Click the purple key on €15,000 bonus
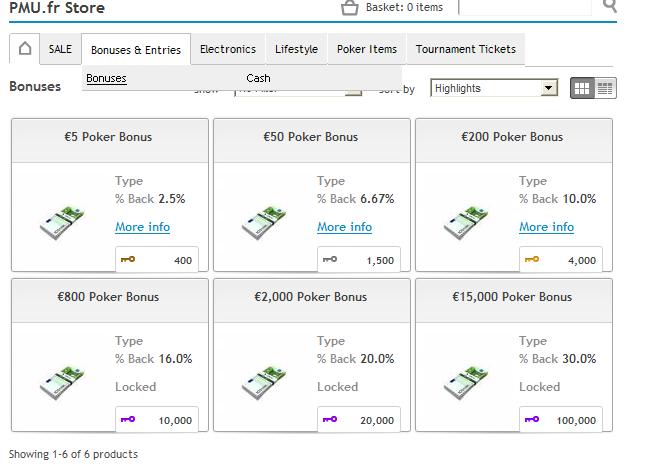This screenshot has height=474, width=651. [x=532, y=420]
